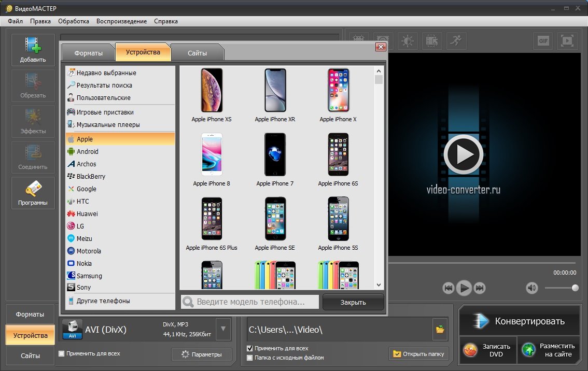Click the Закрыть button
Viewport: 588px width, 371px height.
(353, 302)
